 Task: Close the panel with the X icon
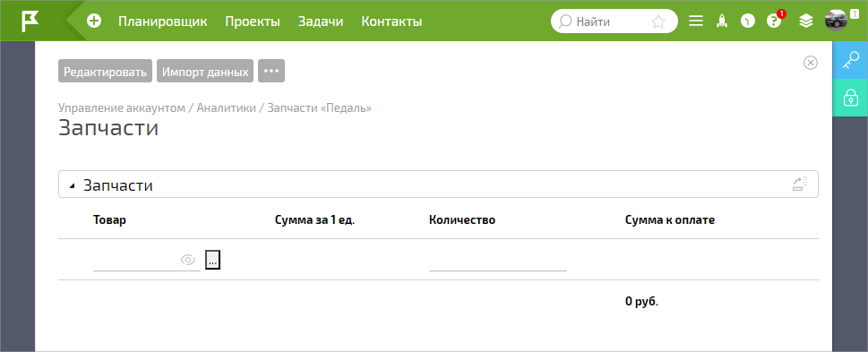[x=811, y=63]
